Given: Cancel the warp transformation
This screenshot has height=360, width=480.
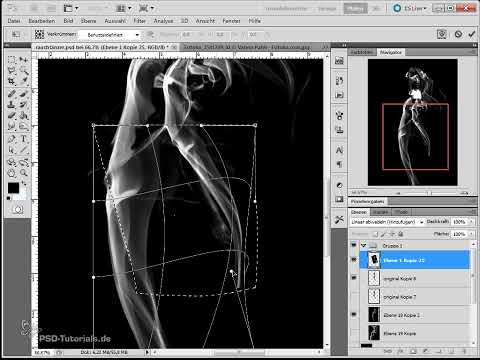Looking at the screenshot, I should (458, 34).
